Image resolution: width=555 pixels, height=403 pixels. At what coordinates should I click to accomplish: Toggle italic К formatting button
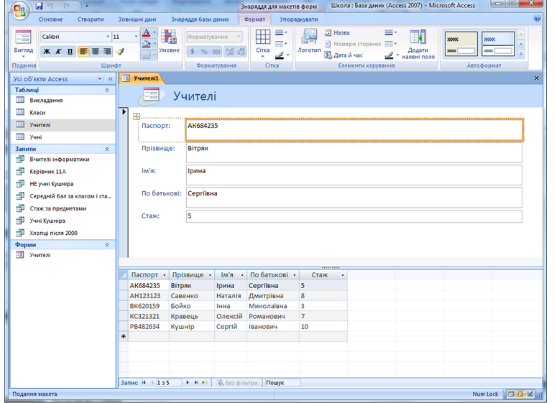tap(58, 52)
